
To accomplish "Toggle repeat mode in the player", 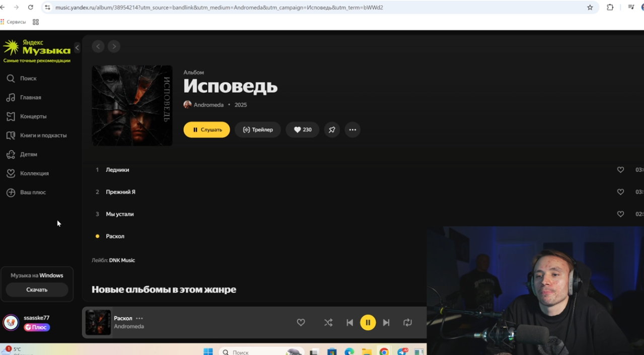I will [x=408, y=322].
